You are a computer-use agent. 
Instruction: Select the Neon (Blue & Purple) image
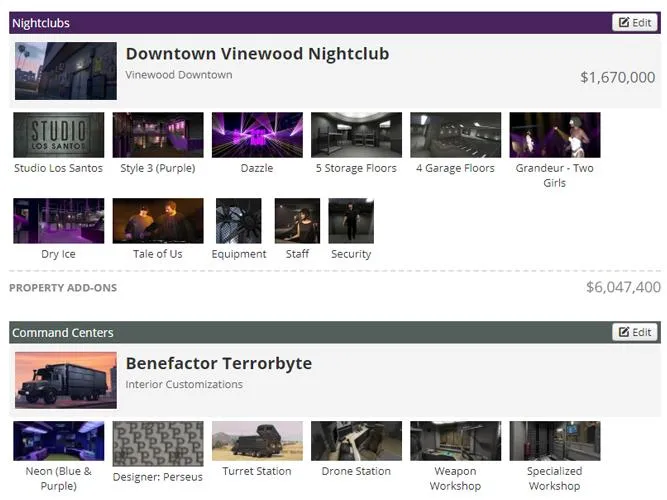pos(59,441)
